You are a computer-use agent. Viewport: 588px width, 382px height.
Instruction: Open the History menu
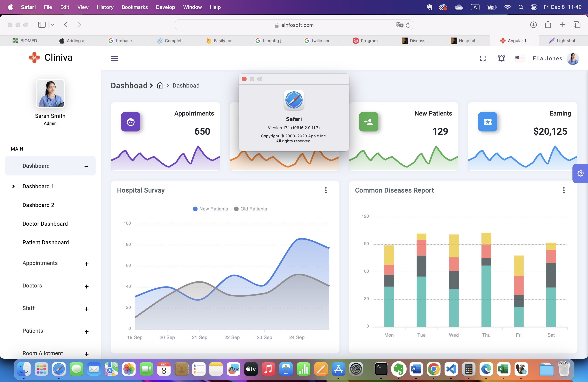105,7
